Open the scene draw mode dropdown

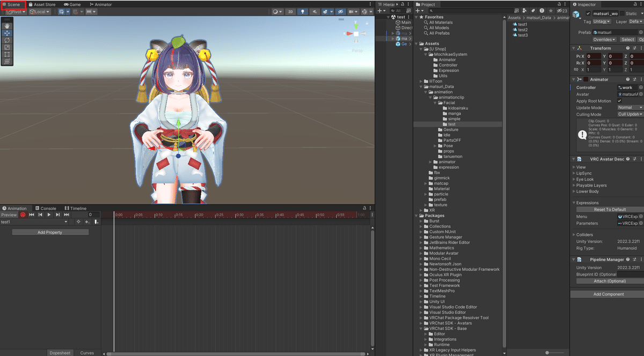(x=277, y=11)
